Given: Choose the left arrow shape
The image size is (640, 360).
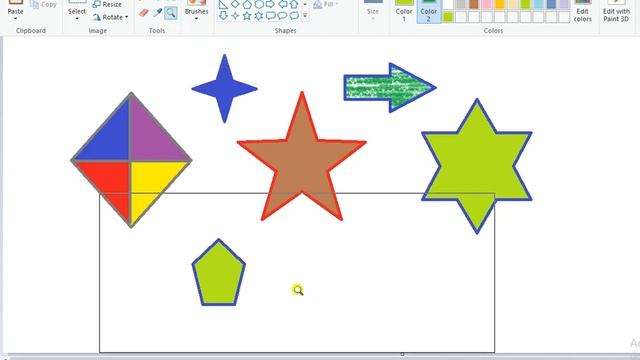Looking at the screenshot, I should (x=282, y=4).
